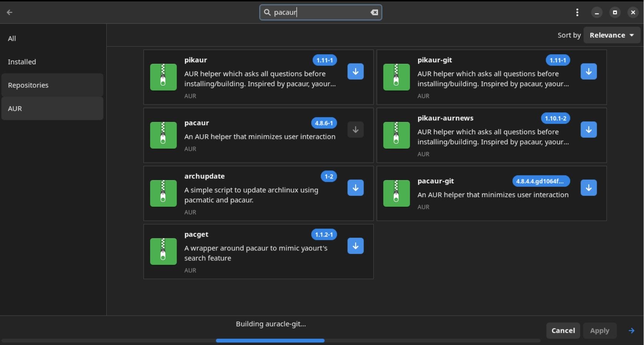
Task: Click the pikaur version badge 1.11-1
Action: pos(325,60)
